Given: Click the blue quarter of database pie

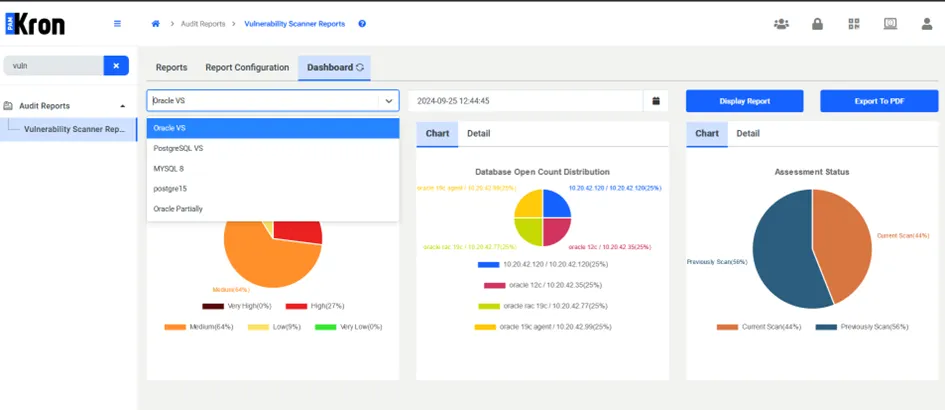Looking at the screenshot, I should (x=556, y=204).
